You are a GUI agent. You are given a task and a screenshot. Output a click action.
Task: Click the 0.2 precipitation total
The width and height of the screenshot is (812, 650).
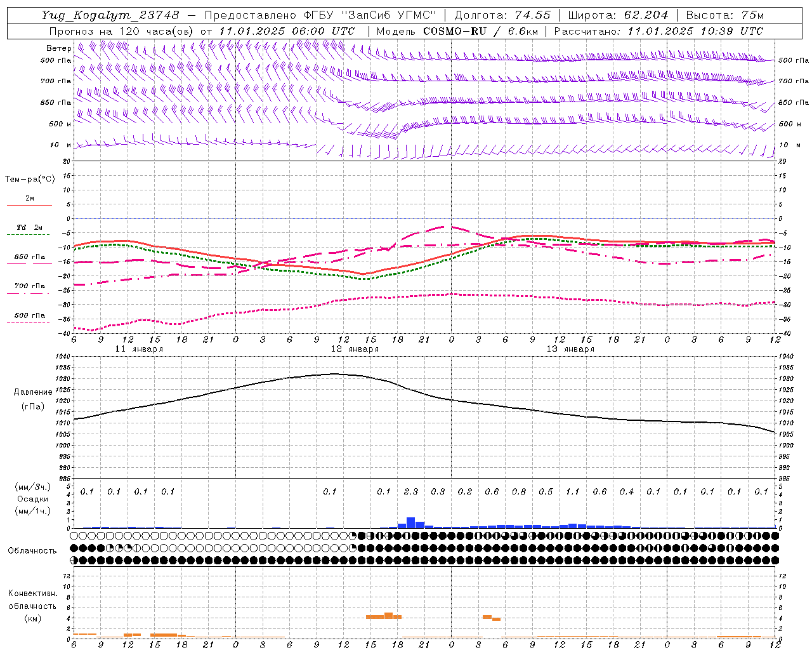pos(465,491)
